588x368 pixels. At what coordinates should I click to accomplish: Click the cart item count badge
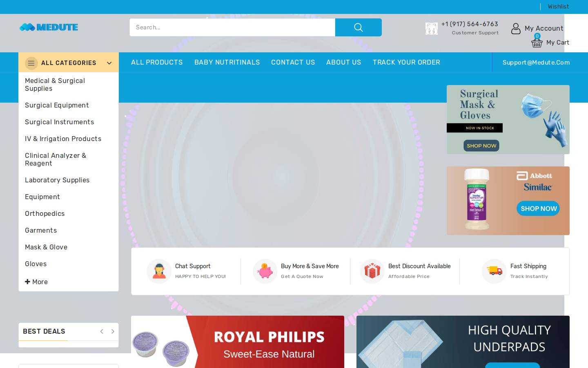[x=537, y=36]
